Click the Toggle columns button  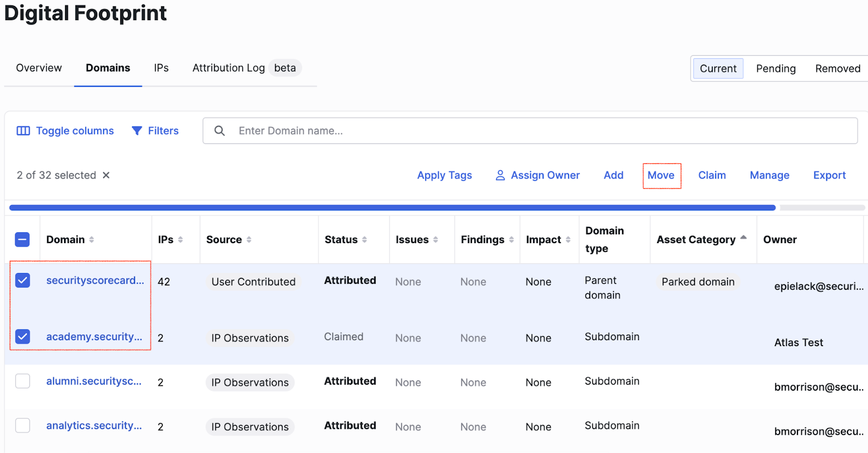[x=65, y=131]
